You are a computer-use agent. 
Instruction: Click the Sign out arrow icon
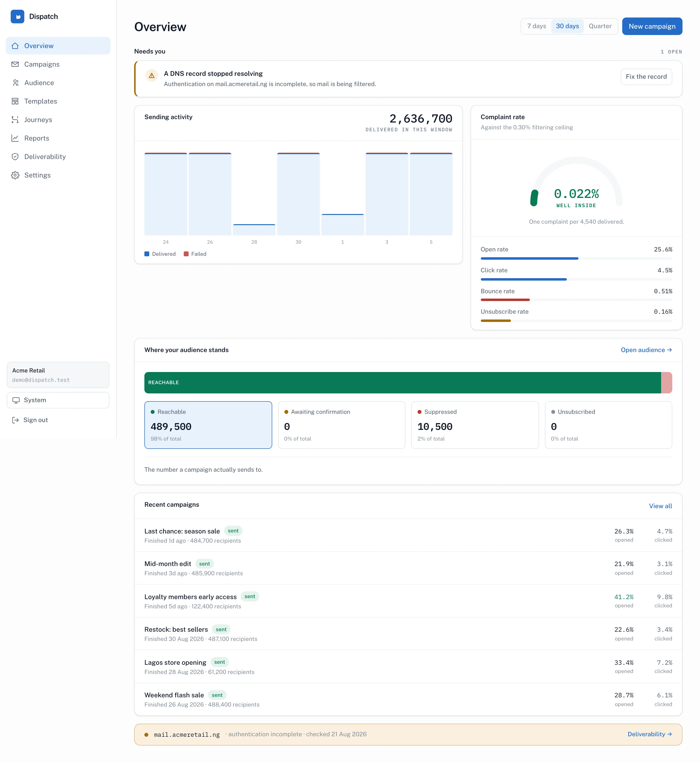[x=16, y=420]
